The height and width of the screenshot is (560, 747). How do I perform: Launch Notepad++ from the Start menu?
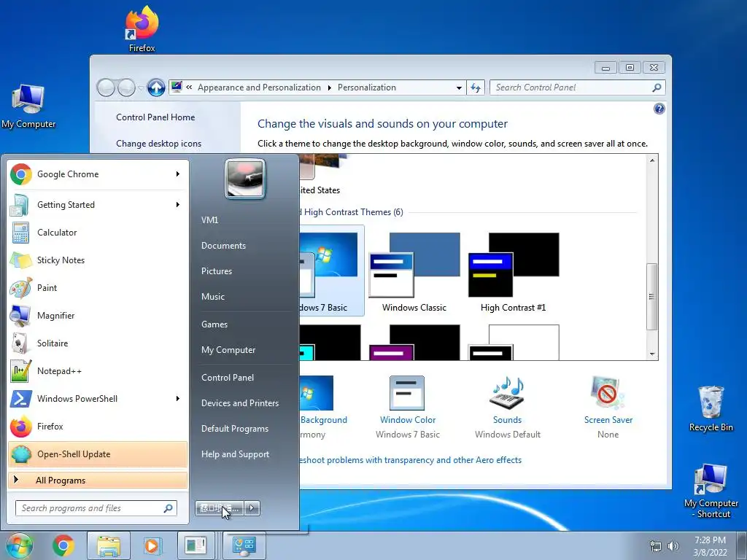tap(98, 371)
